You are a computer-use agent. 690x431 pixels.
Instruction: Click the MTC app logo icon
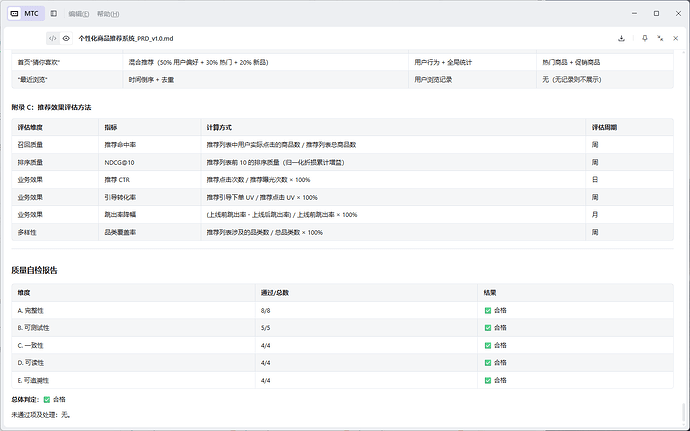pyautogui.click(x=15, y=14)
